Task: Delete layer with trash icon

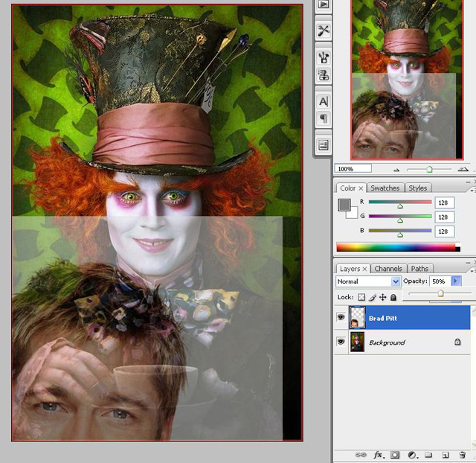Action: (x=463, y=455)
